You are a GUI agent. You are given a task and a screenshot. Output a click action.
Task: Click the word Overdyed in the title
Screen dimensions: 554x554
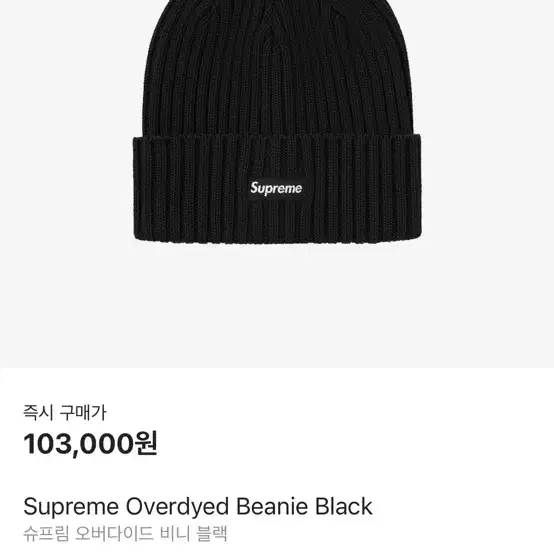pyautogui.click(x=177, y=507)
